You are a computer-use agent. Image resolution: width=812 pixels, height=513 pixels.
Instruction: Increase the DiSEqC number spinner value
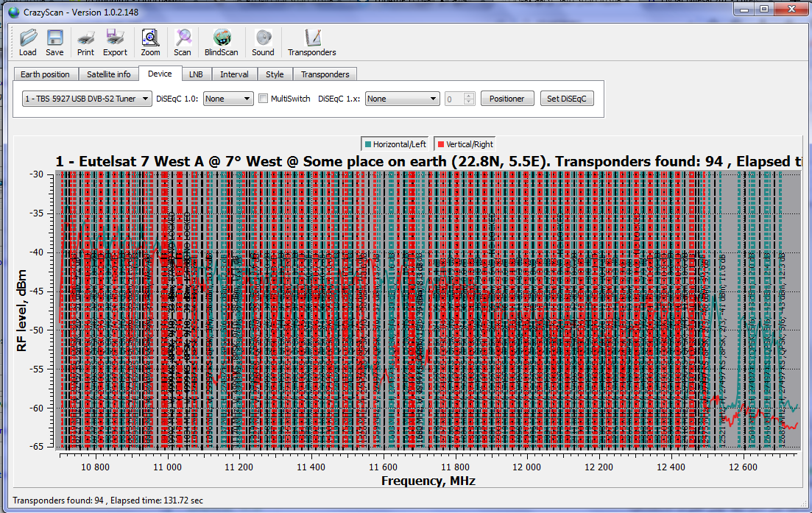469,96
